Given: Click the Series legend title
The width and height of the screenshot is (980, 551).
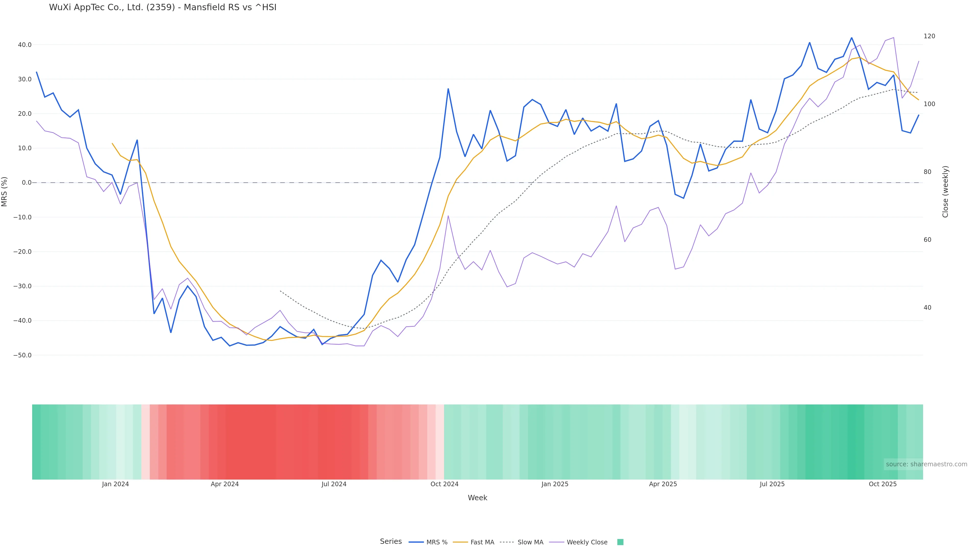Looking at the screenshot, I should pyautogui.click(x=391, y=542).
